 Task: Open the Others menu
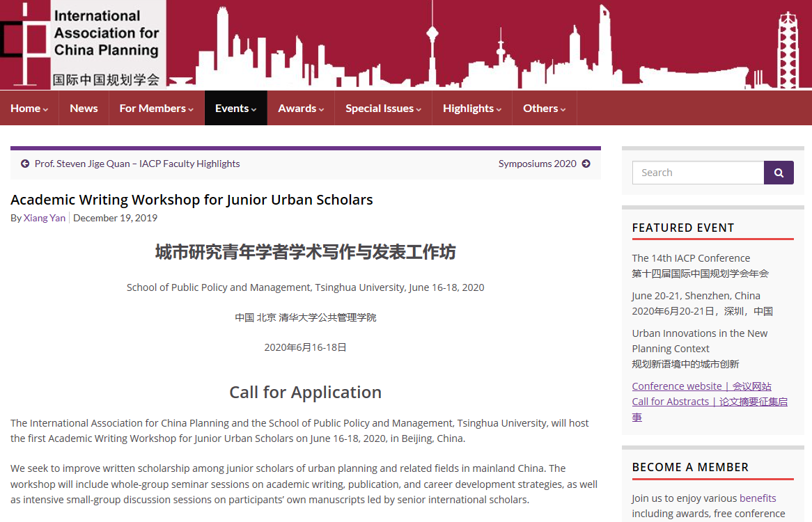point(545,108)
